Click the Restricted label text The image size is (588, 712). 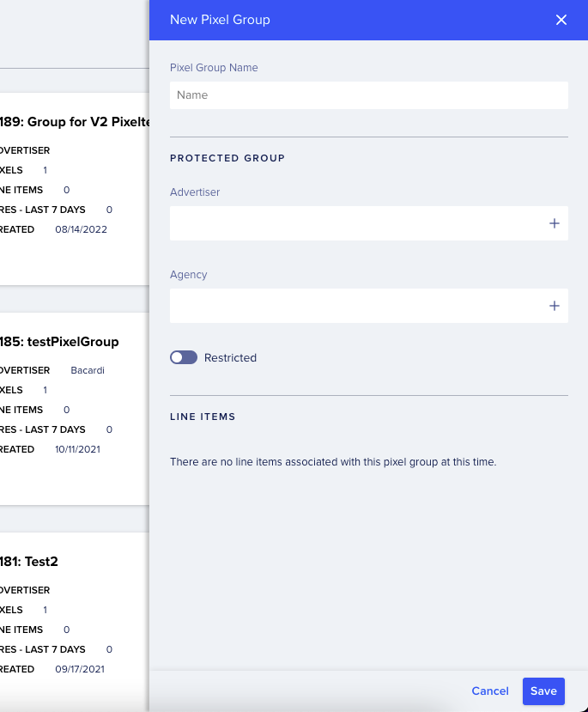(231, 358)
